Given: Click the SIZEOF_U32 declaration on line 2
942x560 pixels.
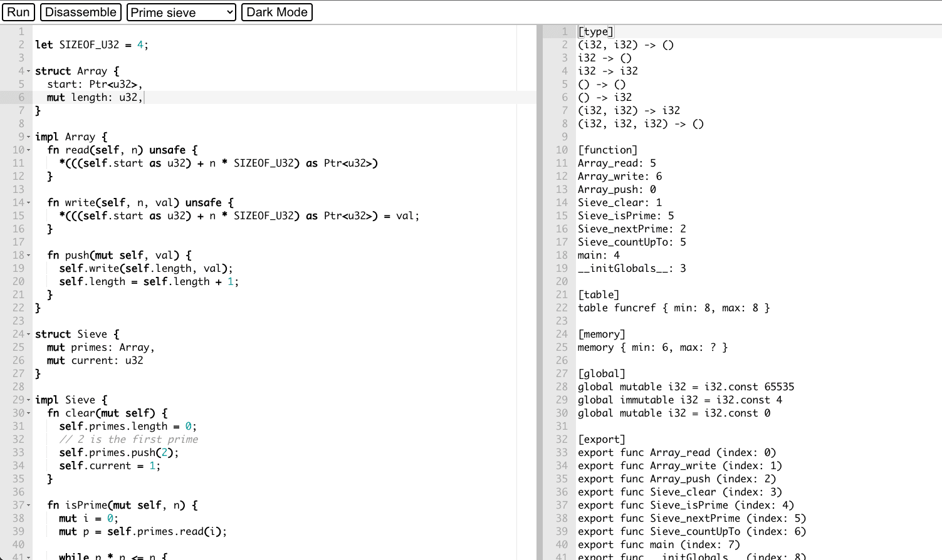Looking at the screenshot, I should (x=92, y=44).
